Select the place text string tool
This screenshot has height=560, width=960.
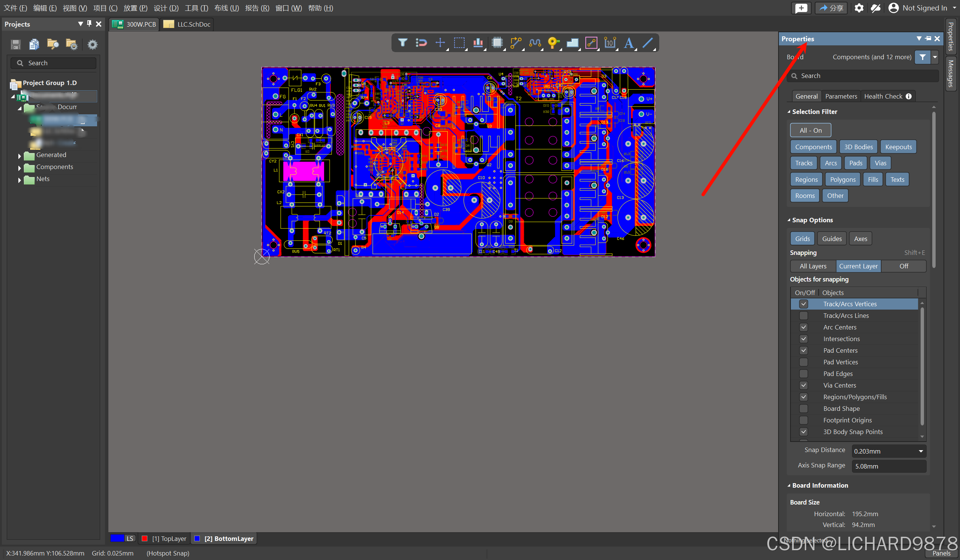(x=628, y=43)
